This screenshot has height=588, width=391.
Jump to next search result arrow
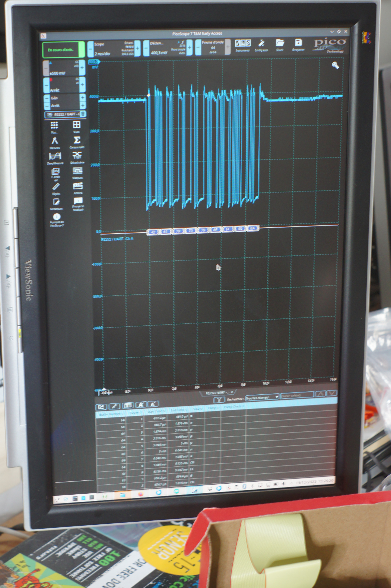[331, 393]
